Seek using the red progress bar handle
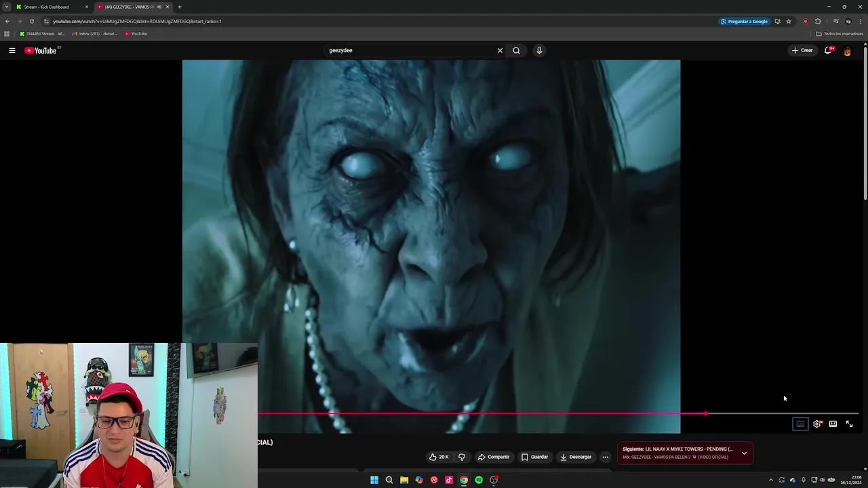 [x=706, y=413]
